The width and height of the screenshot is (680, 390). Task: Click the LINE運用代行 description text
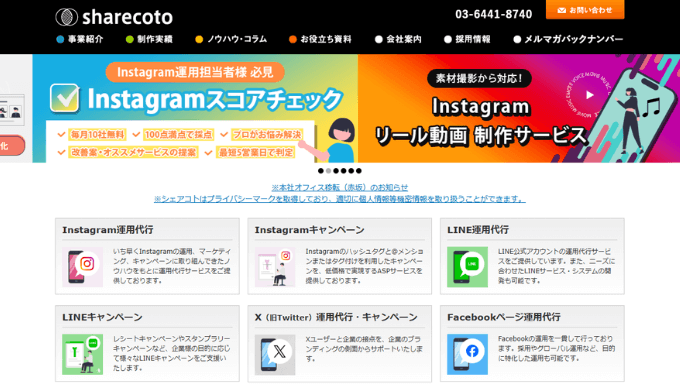[557, 266]
